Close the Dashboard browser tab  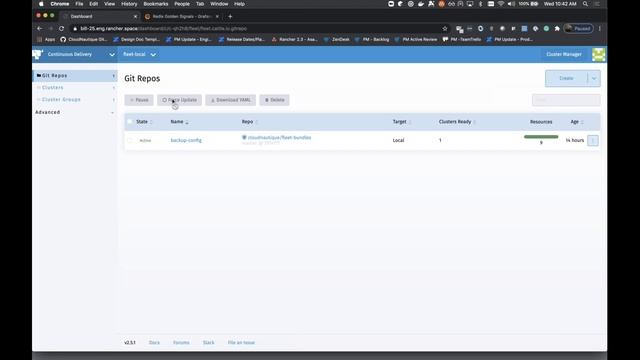[135, 16]
